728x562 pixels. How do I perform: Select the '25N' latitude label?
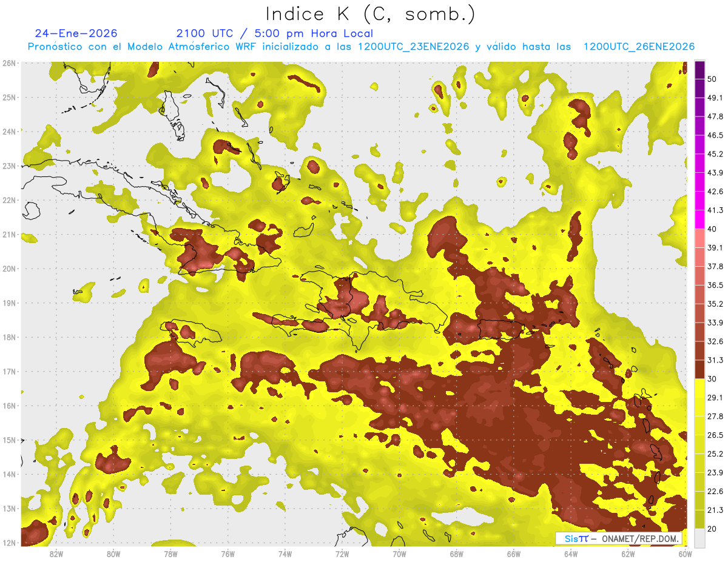point(9,97)
